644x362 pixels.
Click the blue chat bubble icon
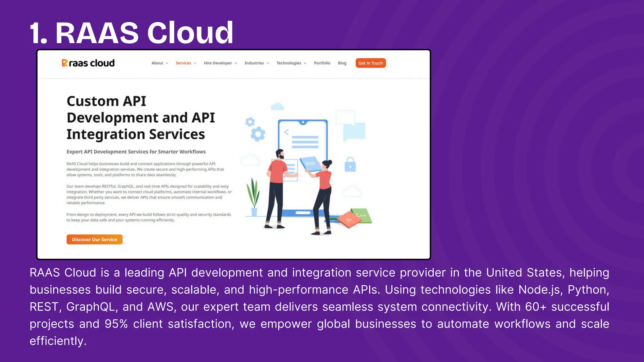click(354, 132)
